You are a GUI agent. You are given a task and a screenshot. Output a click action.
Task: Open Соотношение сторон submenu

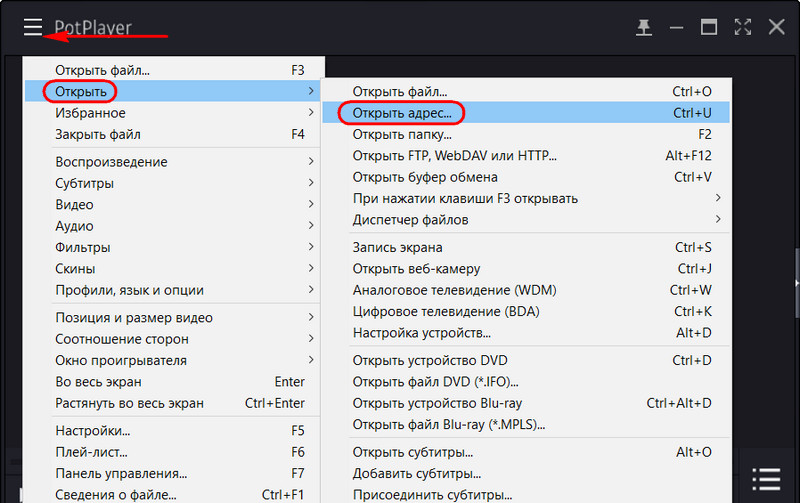tap(173, 339)
